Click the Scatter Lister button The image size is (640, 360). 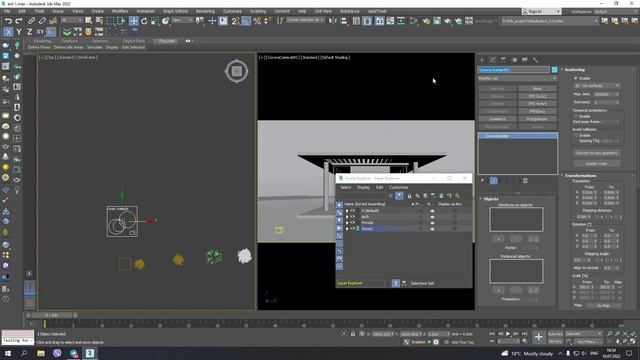(x=597, y=164)
